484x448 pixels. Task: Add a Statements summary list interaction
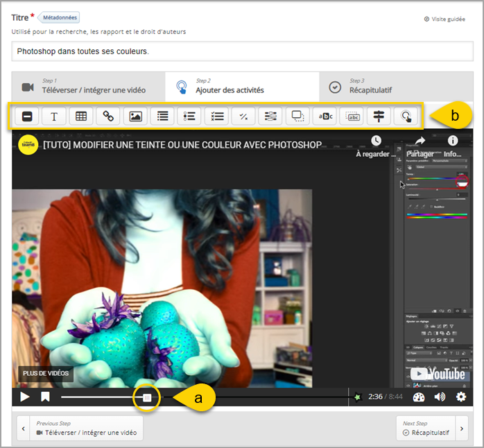click(162, 117)
